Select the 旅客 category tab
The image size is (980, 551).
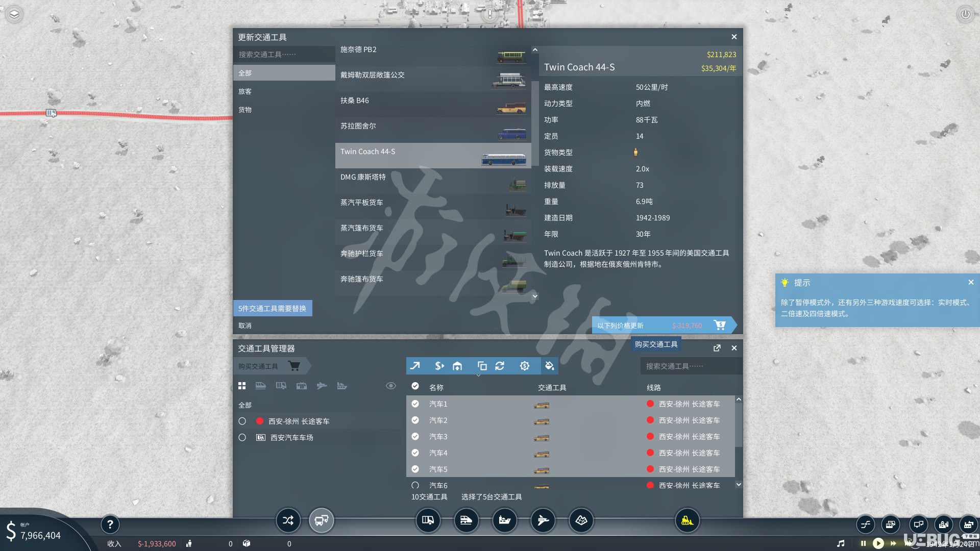284,91
